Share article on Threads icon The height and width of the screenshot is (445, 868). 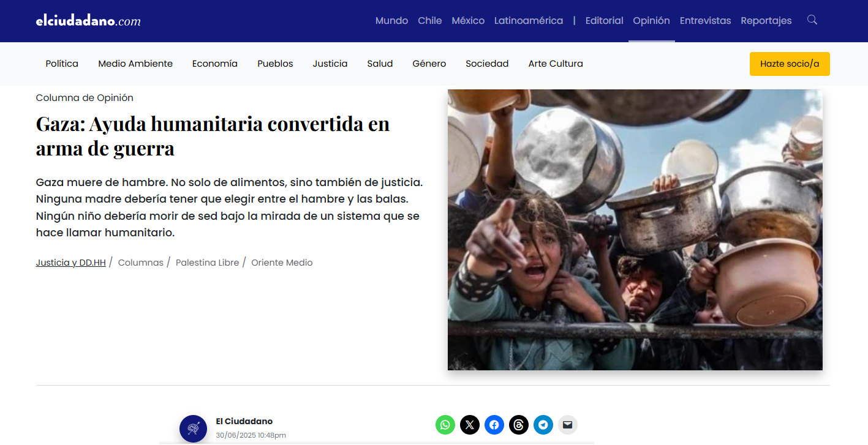(x=519, y=425)
